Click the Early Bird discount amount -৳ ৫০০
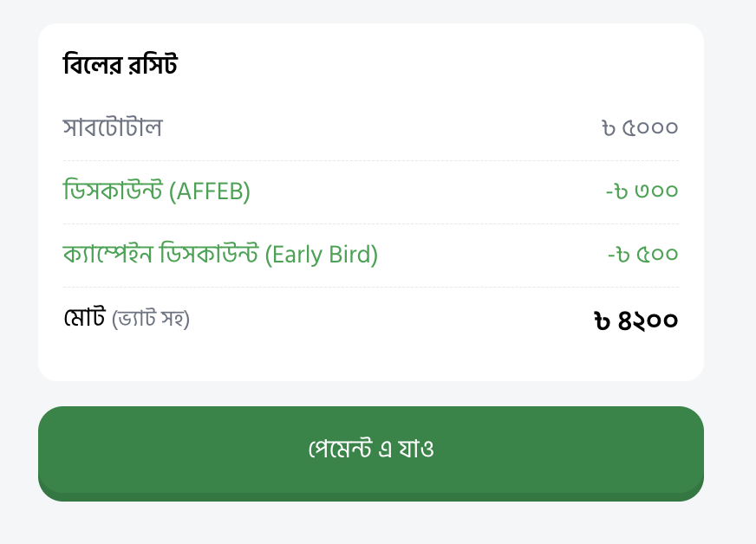Image resolution: width=756 pixels, height=544 pixels. pos(642,255)
